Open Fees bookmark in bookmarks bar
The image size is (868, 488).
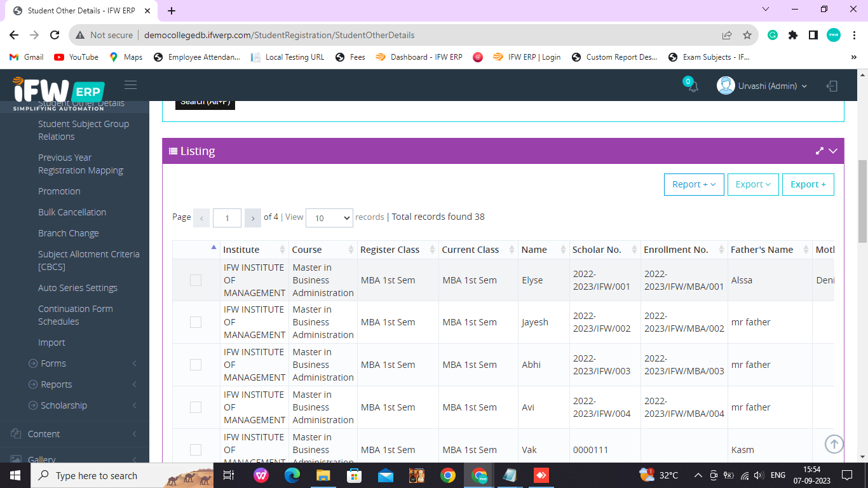[x=350, y=57]
